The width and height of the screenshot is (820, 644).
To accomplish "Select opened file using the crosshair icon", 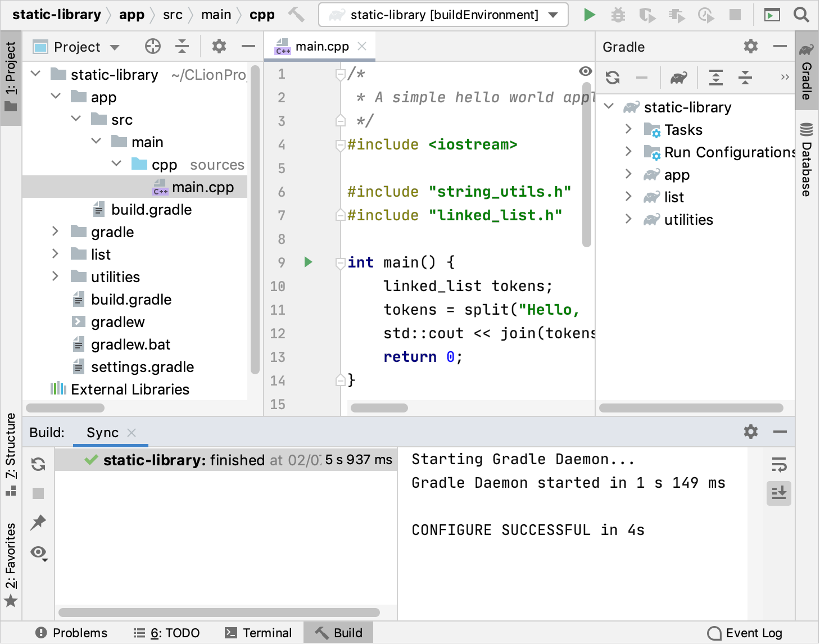I will pos(152,46).
